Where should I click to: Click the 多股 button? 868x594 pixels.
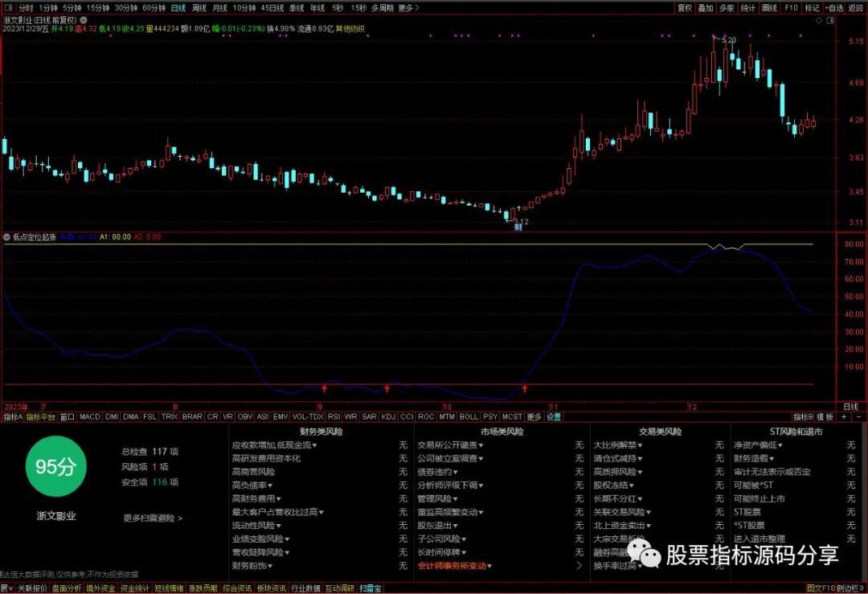pos(727,8)
